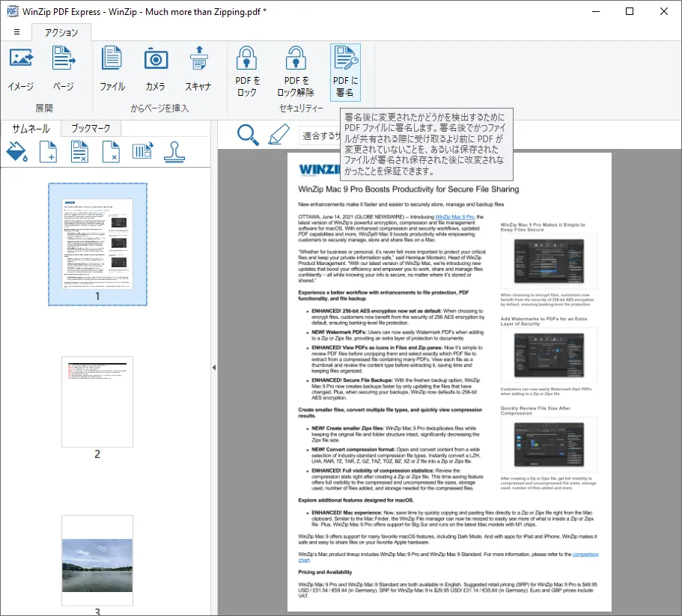Click the PDF をロック (Lock PDF) icon
This screenshot has width=682, height=616.
pos(246,72)
